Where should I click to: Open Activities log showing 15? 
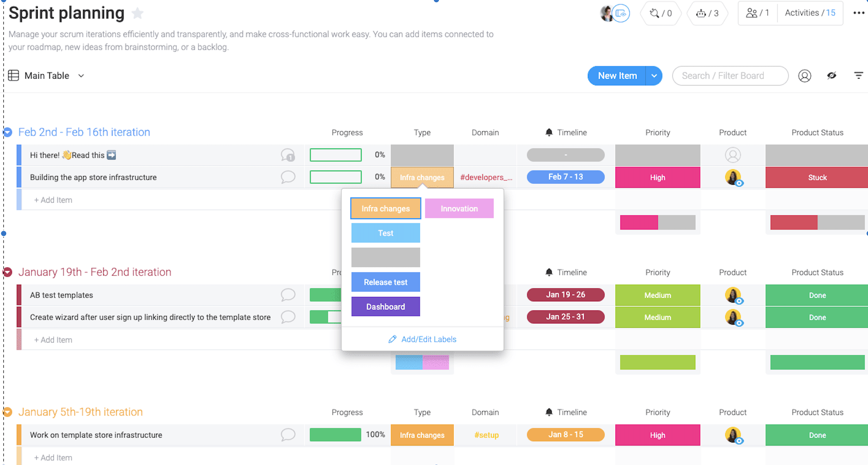pos(810,13)
